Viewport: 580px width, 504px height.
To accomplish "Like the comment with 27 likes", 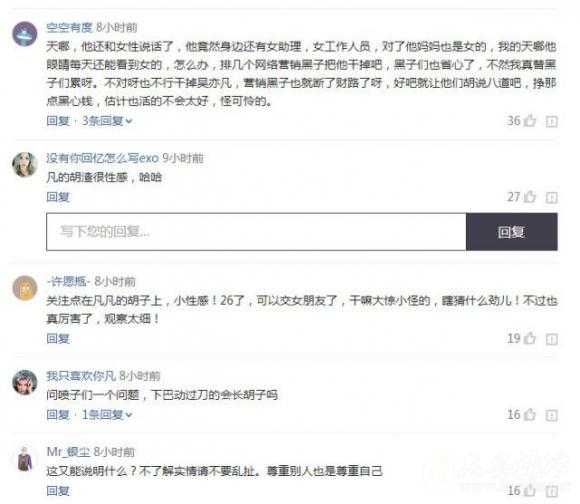I will click(530, 196).
